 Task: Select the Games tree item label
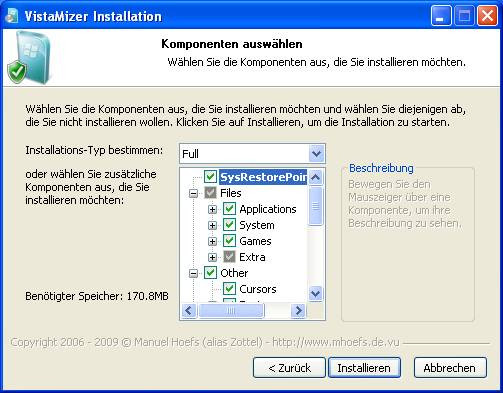point(255,241)
